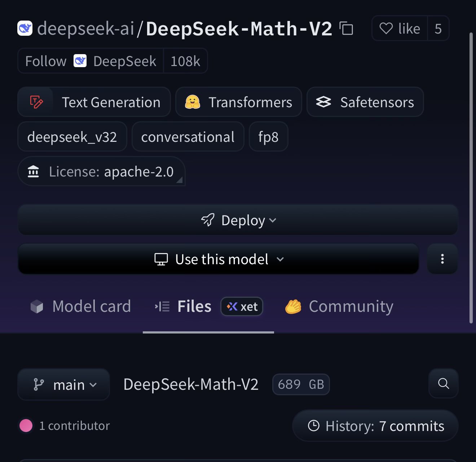The height and width of the screenshot is (462, 476).
Task: Click the DeepSeek whale avatar icon
Action: (x=25, y=28)
